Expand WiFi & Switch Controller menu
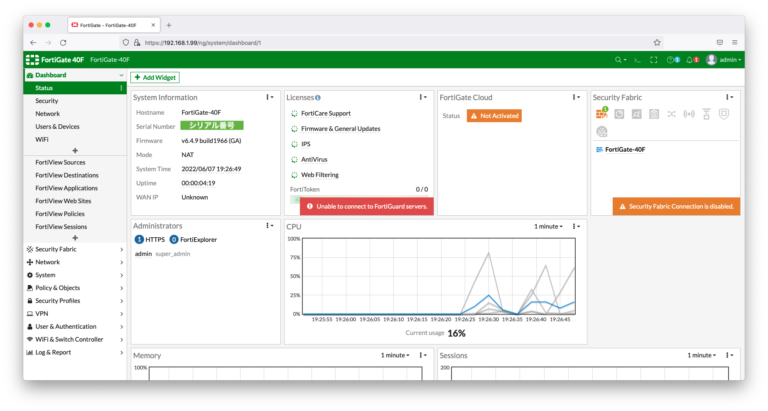 coord(75,339)
